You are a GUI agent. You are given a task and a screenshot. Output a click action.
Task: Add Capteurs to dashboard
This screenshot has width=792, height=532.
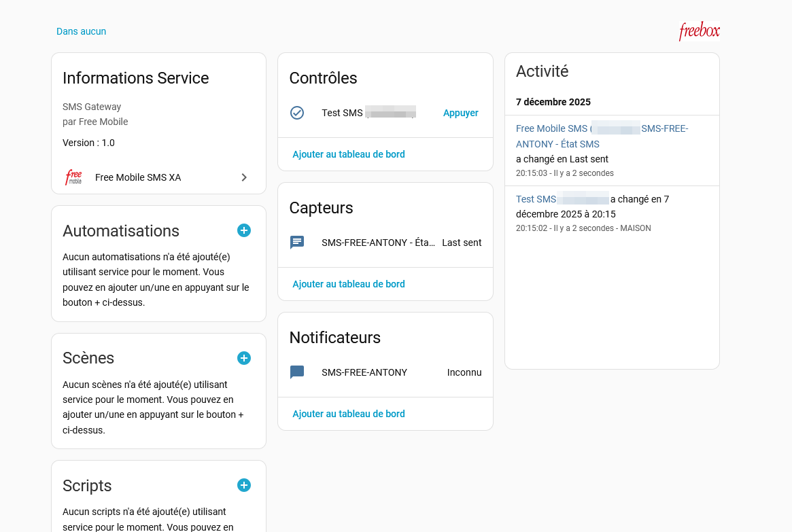tap(349, 284)
